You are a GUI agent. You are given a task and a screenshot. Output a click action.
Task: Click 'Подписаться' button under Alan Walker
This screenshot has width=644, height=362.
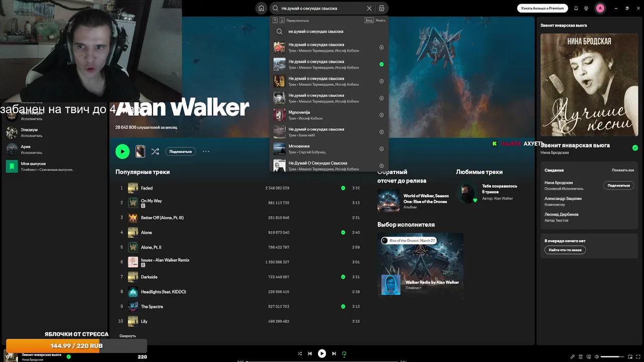pyautogui.click(x=181, y=151)
